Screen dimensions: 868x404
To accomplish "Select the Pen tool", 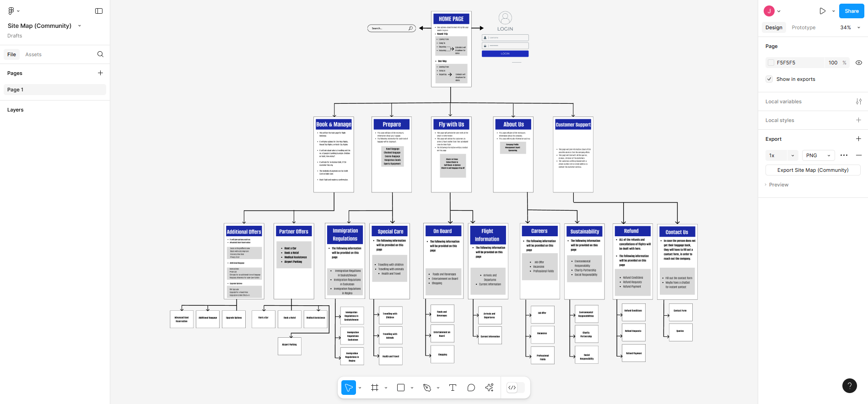I will coord(427,388).
